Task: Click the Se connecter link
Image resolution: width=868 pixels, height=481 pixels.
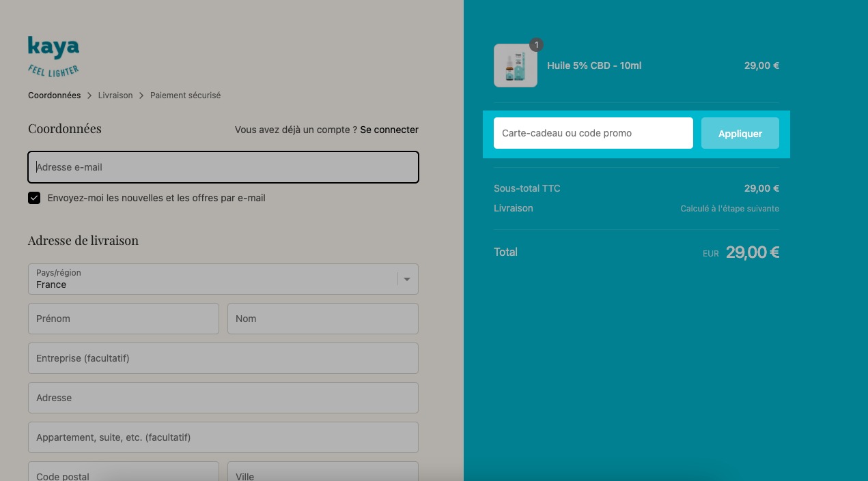Action: pos(389,130)
